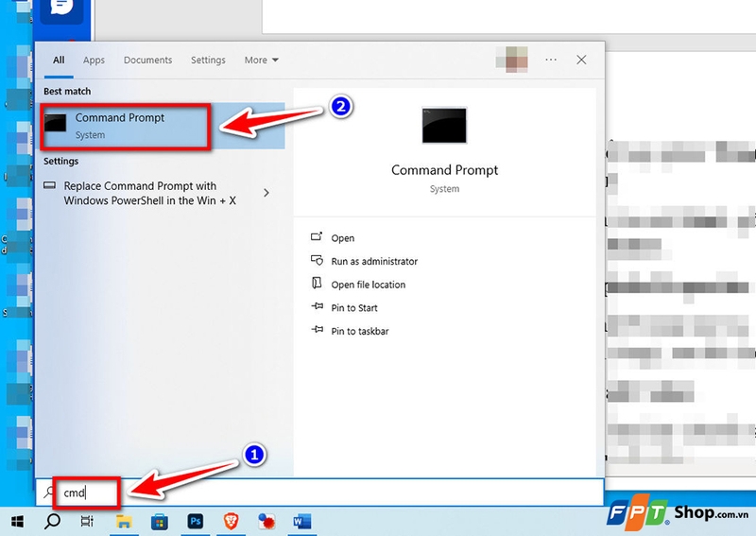This screenshot has width=756, height=536.
Task: Click the Run as administrator shield icon
Action: 317,261
